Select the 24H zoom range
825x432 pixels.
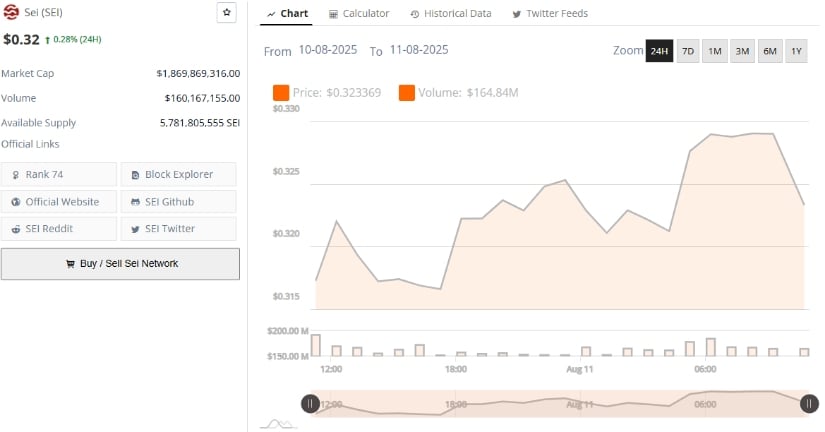659,51
